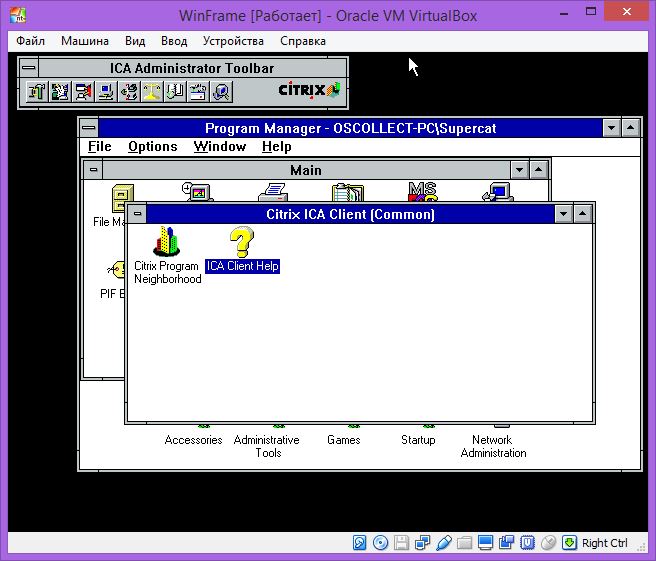Image resolution: width=656 pixels, height=561 pixels.
Task: Click the display monitor indicator in status bar
Action: 485,543
